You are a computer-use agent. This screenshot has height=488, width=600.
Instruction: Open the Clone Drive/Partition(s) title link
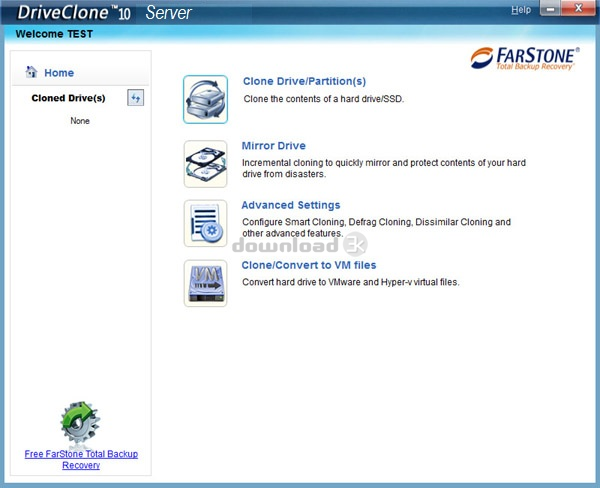coord(304,82)
